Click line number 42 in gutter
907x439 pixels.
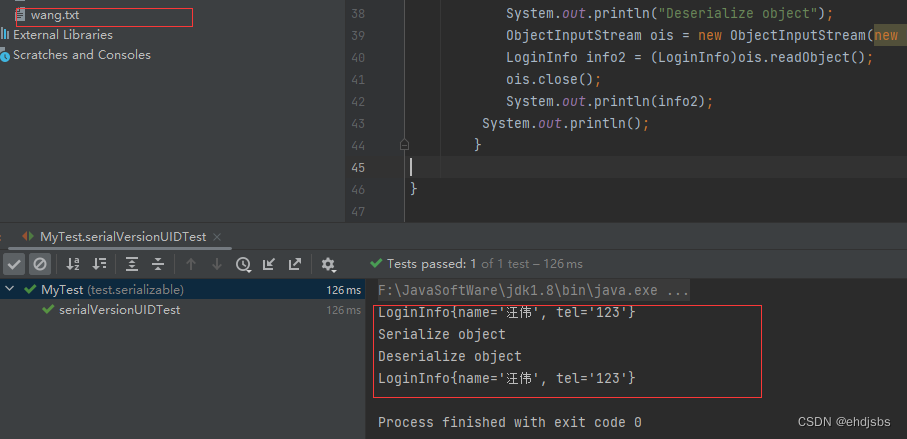coord(358,102)
